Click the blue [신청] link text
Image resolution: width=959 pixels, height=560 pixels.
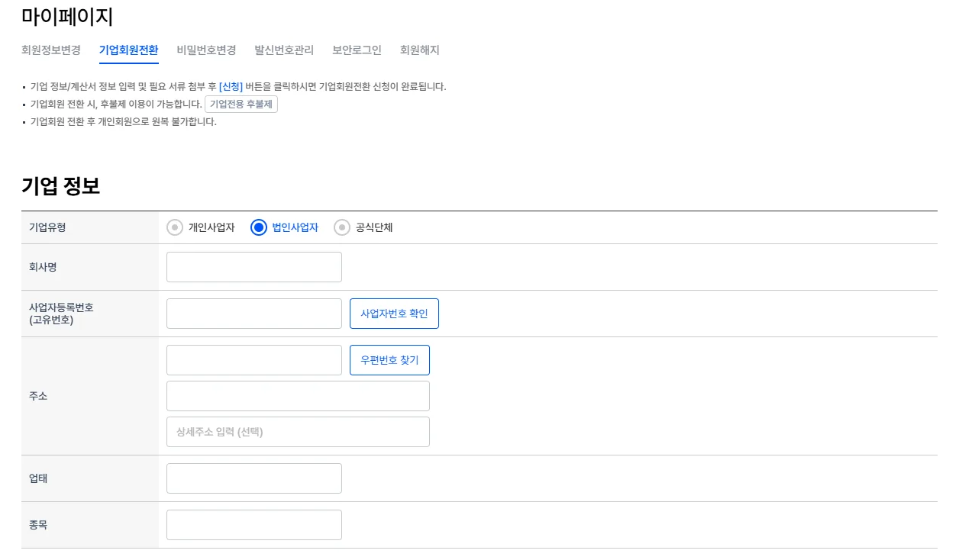pyautogui.click(x=231, y=87)
